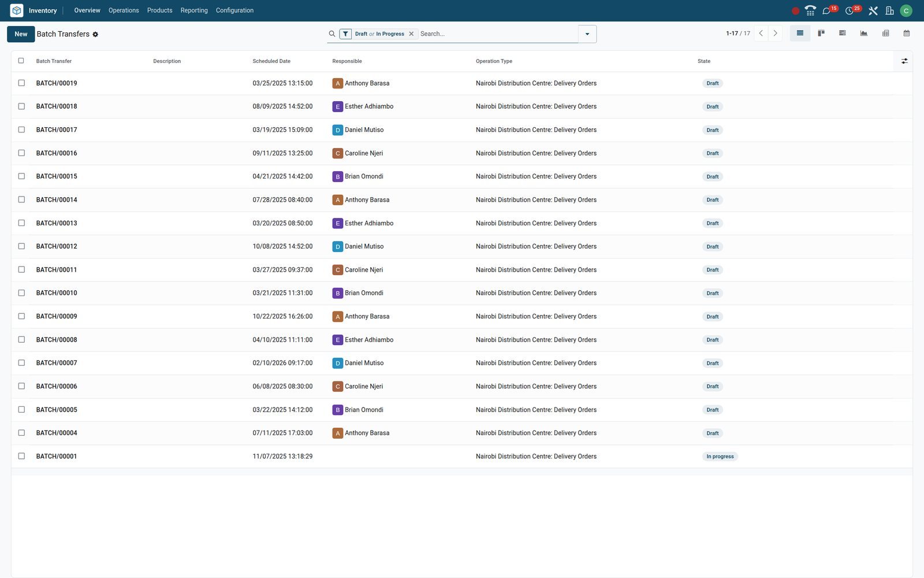The height and width of the screenshot is (578, 924).
Task: Sort by Operation Type column header
Action: coord(494,61)
